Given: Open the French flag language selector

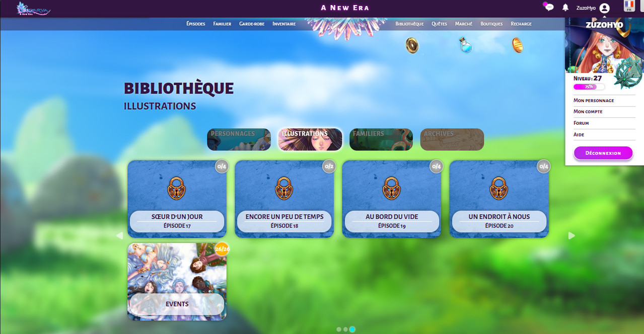Looking at the screenshot, I should pyautogui.click(x=629, y=6).
